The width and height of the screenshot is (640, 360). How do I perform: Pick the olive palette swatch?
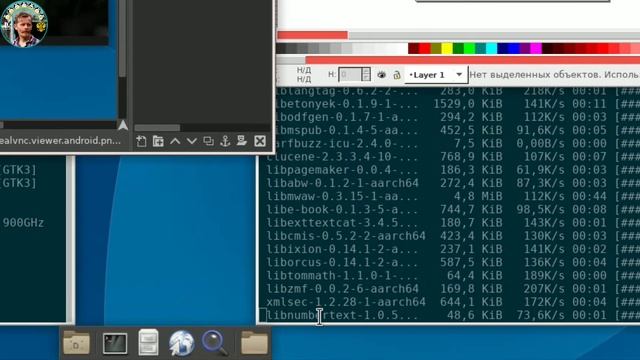pos(436,49)
